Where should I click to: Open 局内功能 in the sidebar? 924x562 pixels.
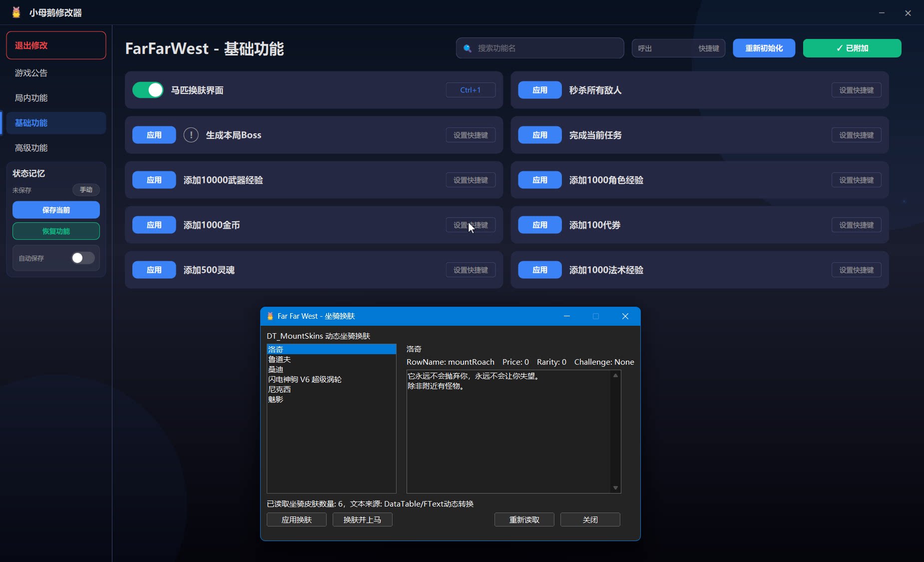(x=56, y=98)
